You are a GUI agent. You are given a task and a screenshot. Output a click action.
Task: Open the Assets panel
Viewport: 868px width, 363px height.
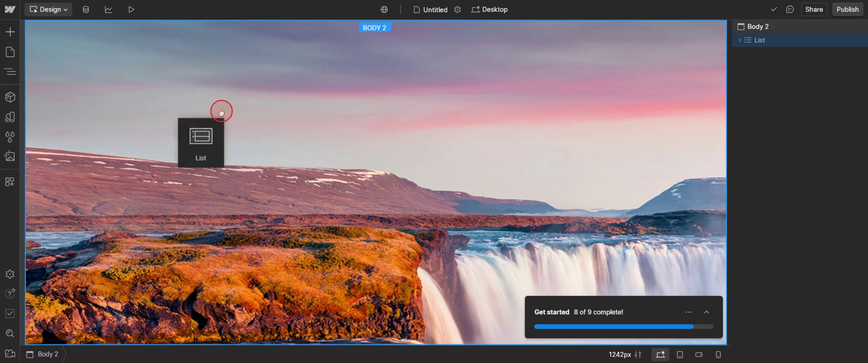point(10,156)
